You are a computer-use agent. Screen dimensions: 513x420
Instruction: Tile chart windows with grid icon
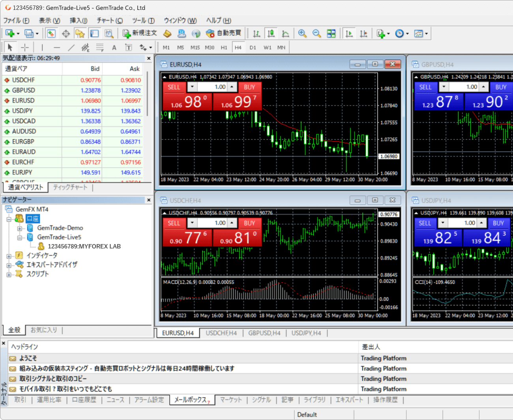coord(331,34)
